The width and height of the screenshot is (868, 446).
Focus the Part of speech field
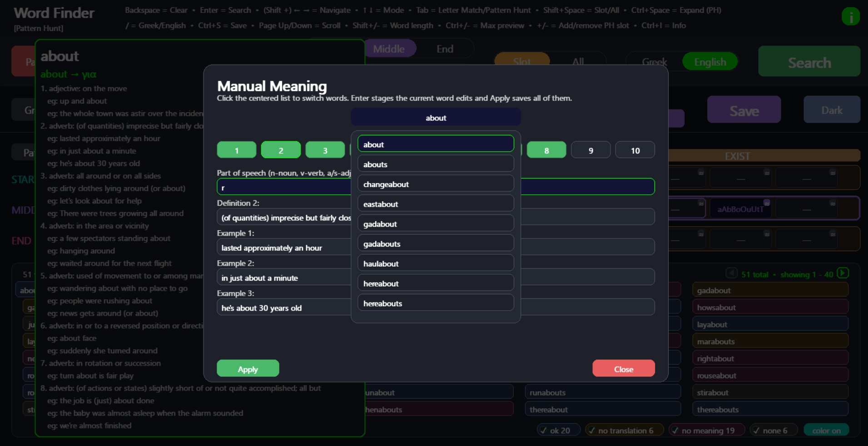click(x=436, y=187)
